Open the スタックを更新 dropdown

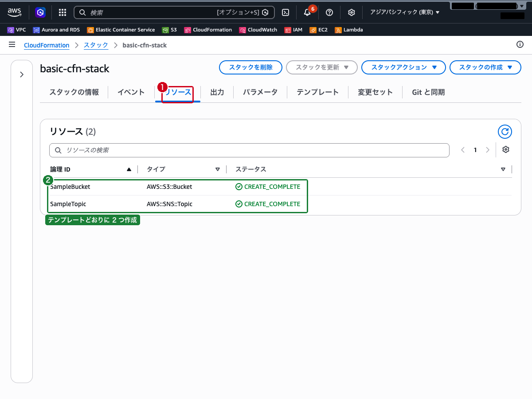322,67
